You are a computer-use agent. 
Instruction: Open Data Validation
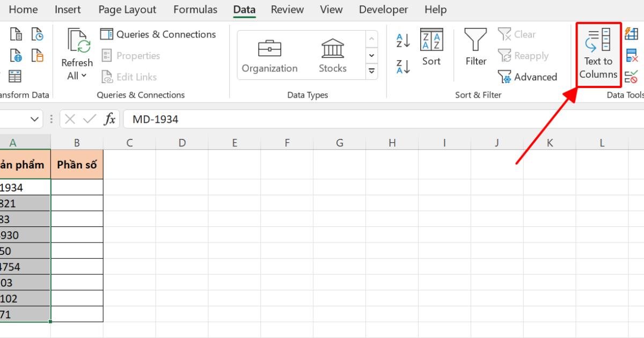coord(632,77)
